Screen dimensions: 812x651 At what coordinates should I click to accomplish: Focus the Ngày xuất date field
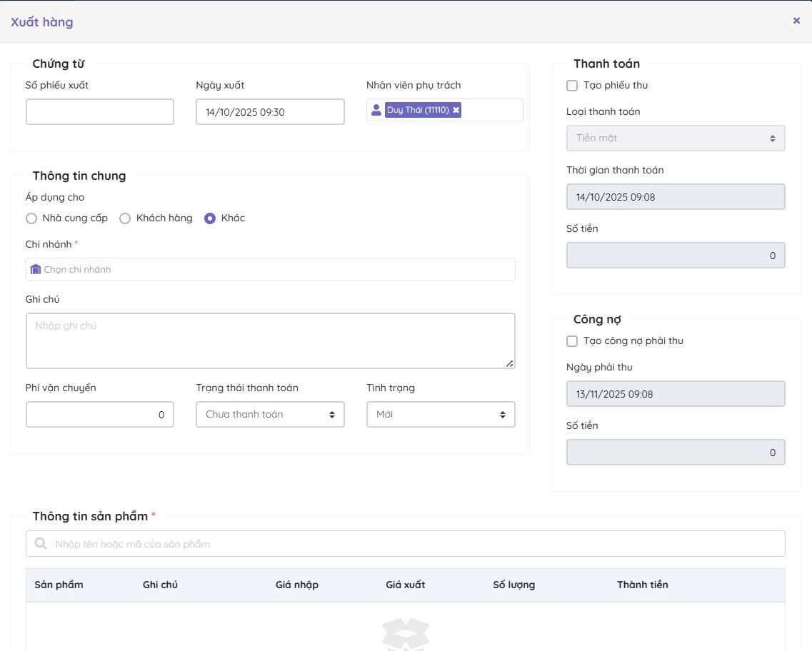270,112
